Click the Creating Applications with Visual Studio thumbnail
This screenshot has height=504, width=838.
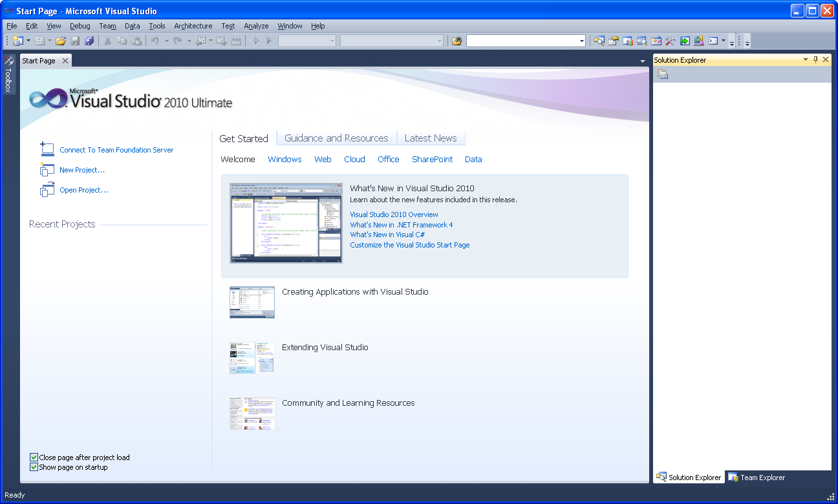(x=252, y=302)
